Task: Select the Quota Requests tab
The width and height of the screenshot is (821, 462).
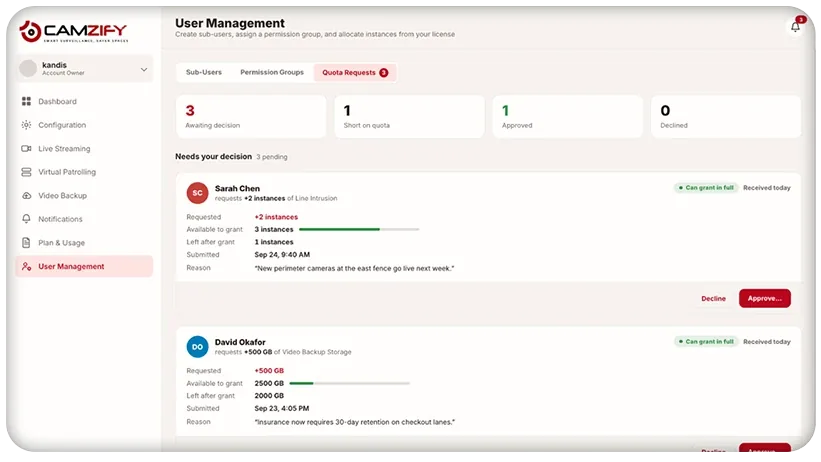Action: click(x=354, y=72)
